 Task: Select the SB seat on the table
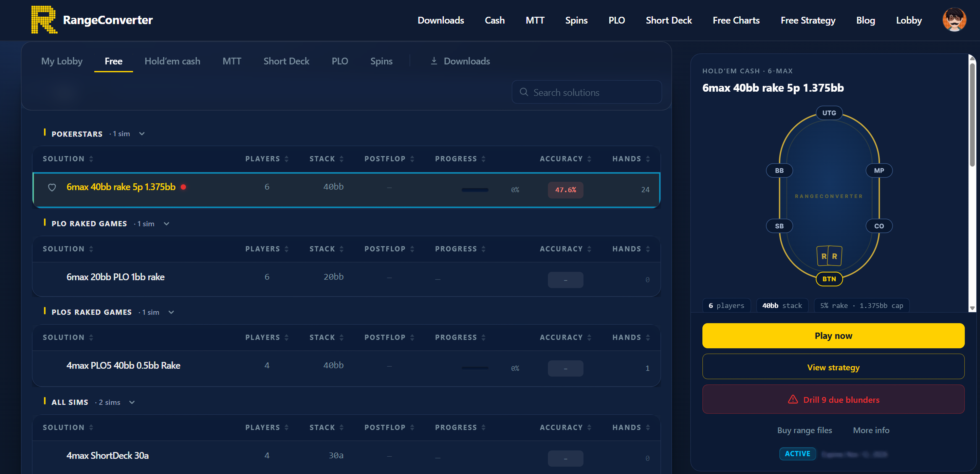coord(779,226)
